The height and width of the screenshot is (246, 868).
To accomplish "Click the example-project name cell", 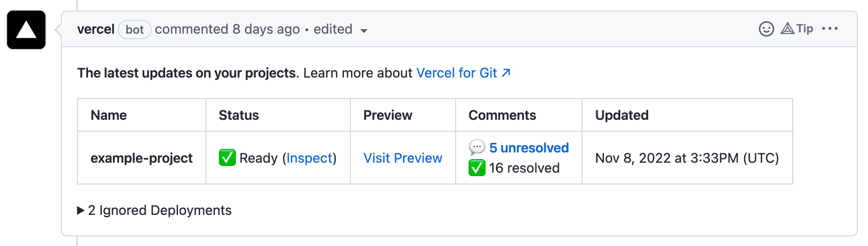I will click(x=141, y=158).
